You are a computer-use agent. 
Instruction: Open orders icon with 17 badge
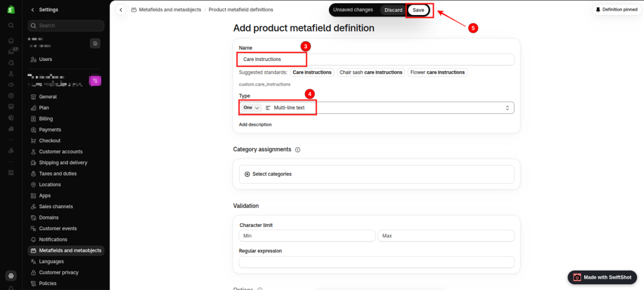(11, 52)
